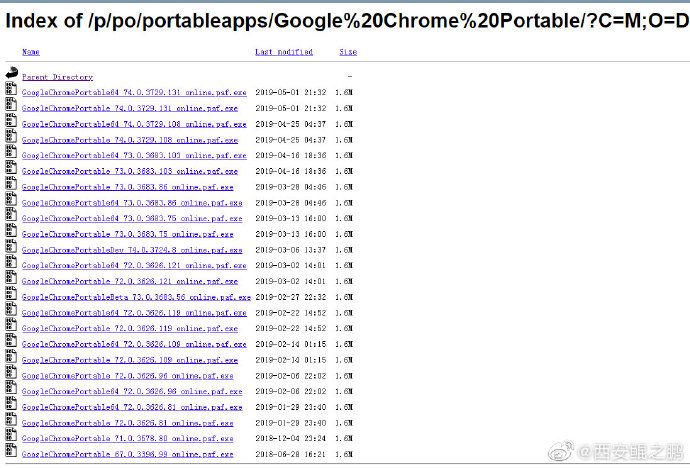Open GoogleChromePortable64_74.0.3729.108_online.paf.exe link
Screen dimensions: 690x468
[x=134, y=124]
